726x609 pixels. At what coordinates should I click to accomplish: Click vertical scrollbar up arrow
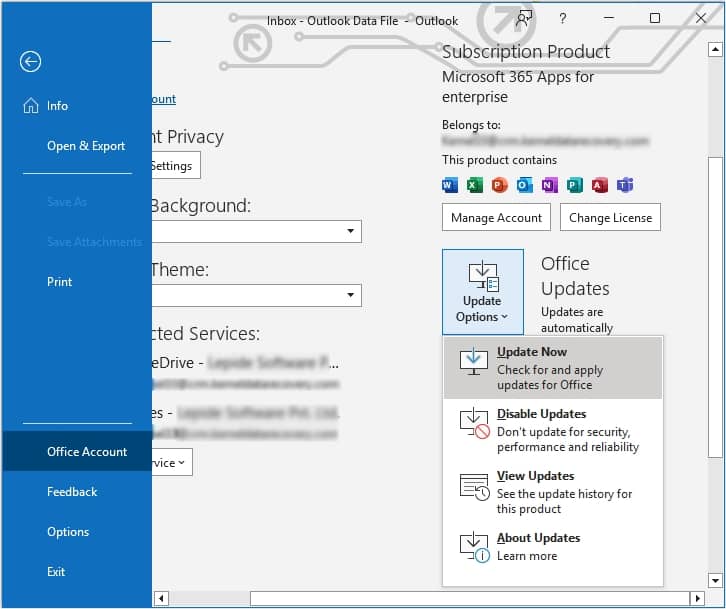(x=715, y=50)
